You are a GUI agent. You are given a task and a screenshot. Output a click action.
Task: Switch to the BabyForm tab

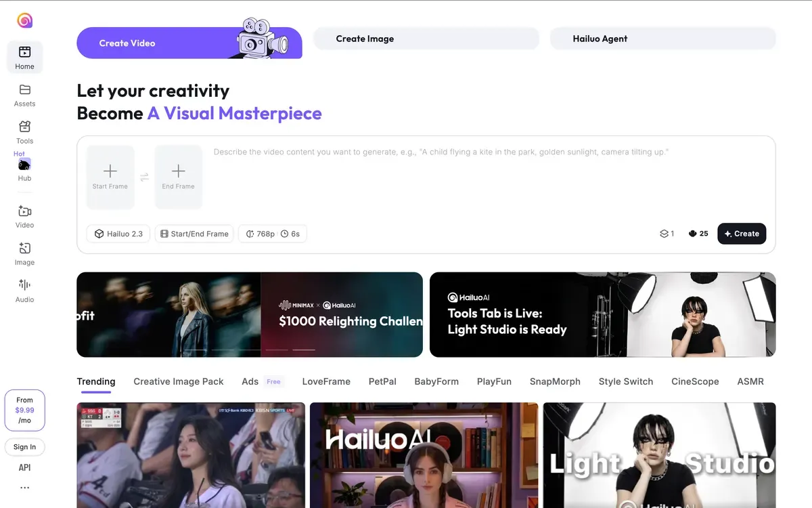[436, 381]
